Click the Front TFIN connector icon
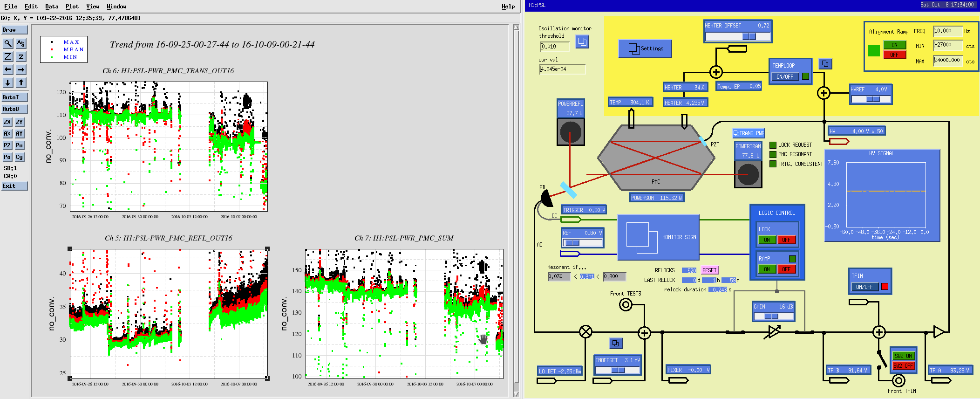The width and height of the screenshot is (980, 399). pyautogui.click(x=898, y=381)
